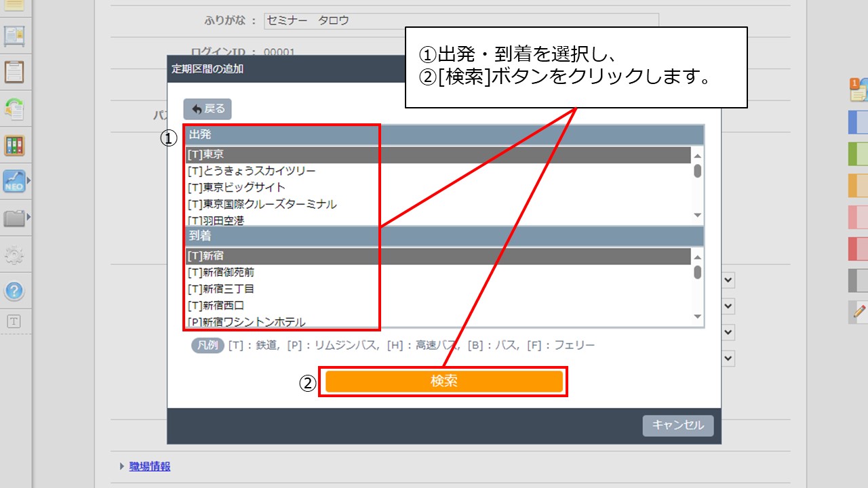Launch the NEO icon in left sidebar
Screen dimensions: 868x488
(x=14, y=182)
